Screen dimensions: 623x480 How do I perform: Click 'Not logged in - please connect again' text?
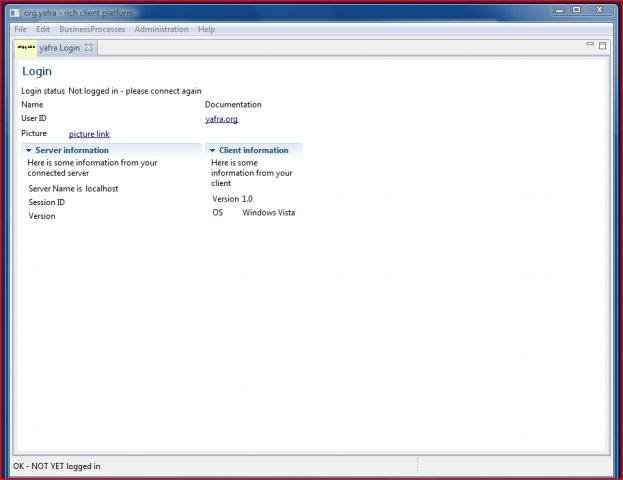point(135,91)
